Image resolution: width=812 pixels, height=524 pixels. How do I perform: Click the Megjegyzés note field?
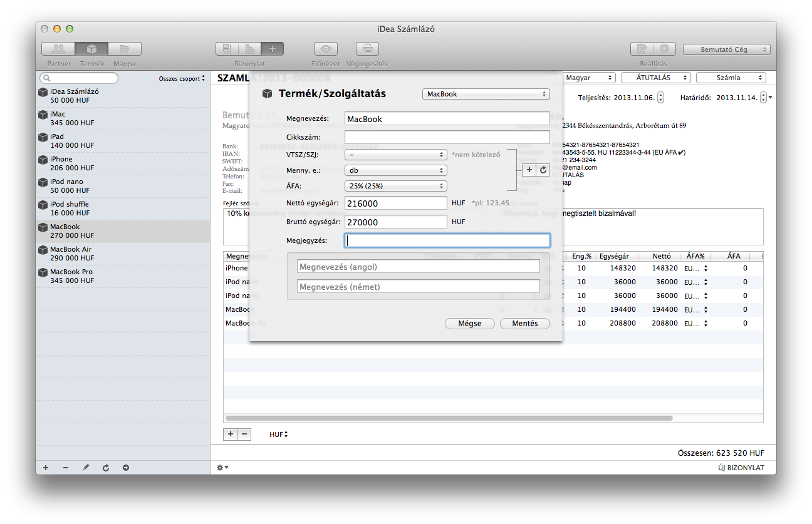pos(447,240)
